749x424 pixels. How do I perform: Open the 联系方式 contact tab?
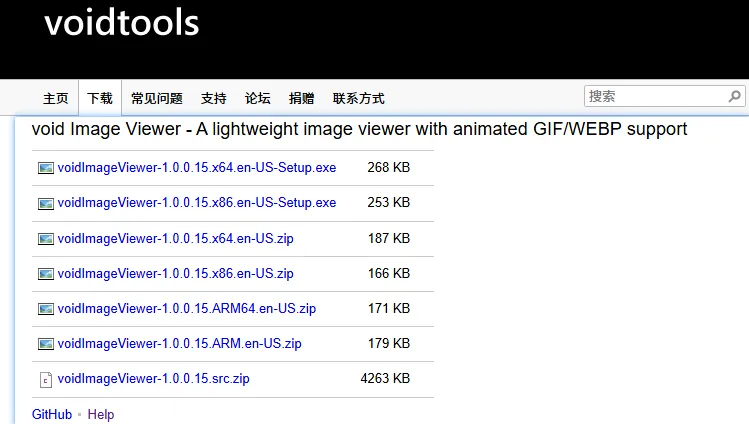359,98
